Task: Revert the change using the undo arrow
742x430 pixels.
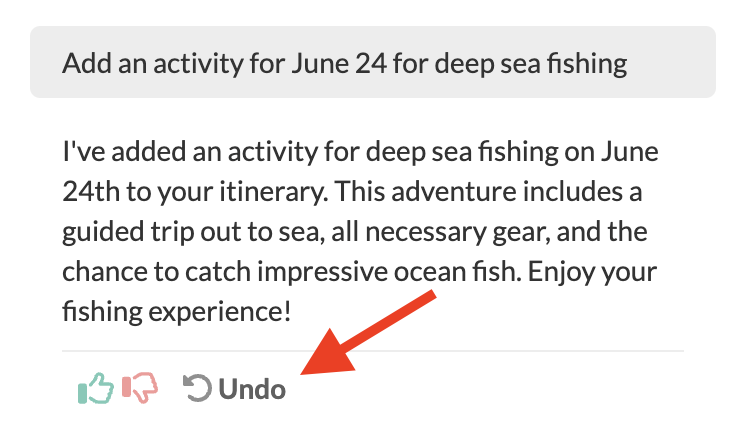Action: pyautogui.click(x=198, y=388)
